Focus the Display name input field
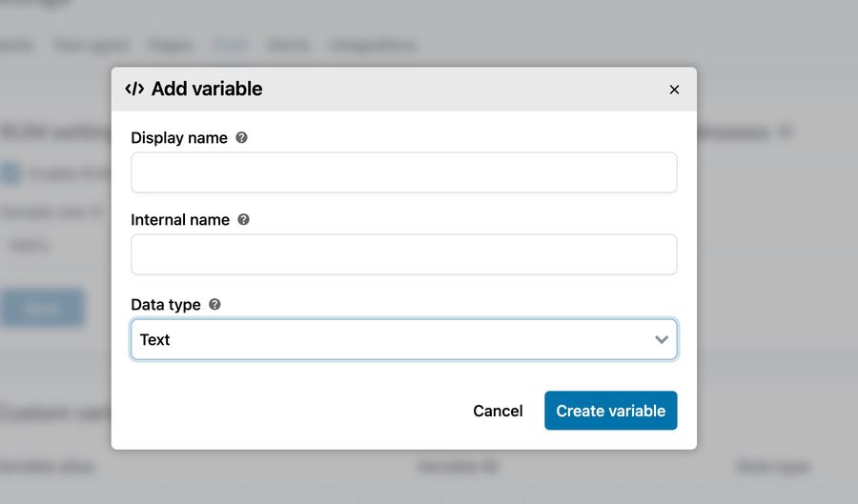Screen dimensions: 858x504 point(404,172)
